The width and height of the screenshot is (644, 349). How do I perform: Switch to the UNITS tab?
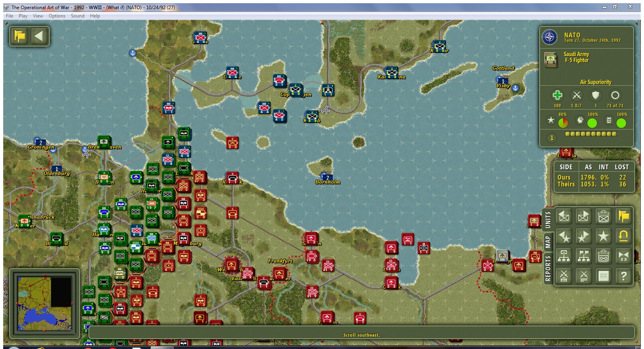pyautogui.click(x=548, y=220)
